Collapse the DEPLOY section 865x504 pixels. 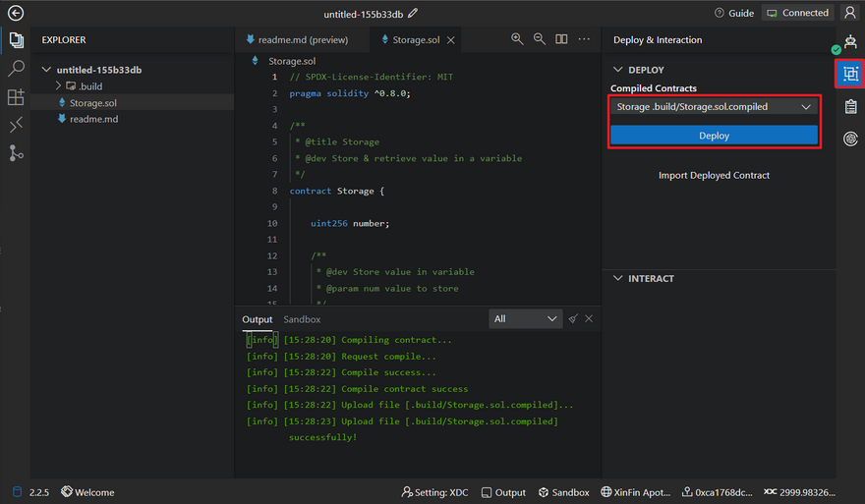click(618, 70)
